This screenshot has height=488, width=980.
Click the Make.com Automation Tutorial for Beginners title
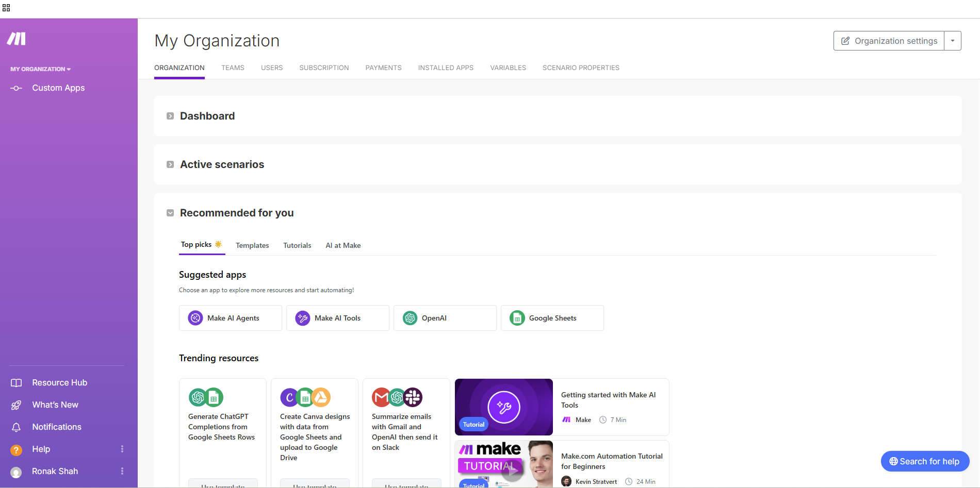pos(612,461)
